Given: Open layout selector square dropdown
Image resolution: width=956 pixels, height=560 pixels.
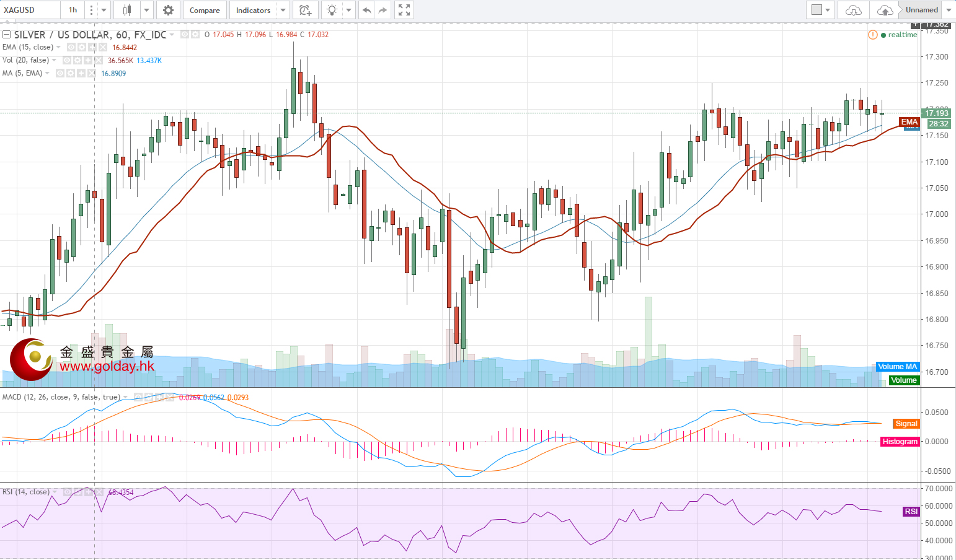Looking at the screenshot, I should tap(821, 10).
